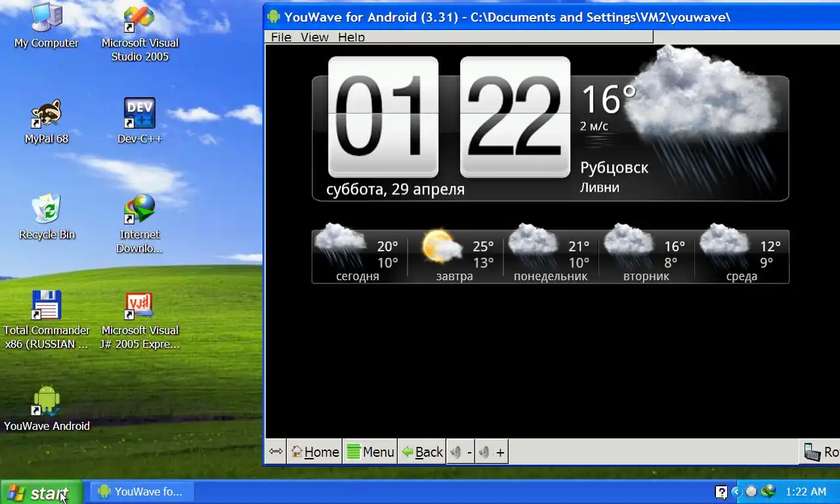The image size is (840, 504).
Task: Click the Rotate button at toolbar right edge
Action: [820, 451]
